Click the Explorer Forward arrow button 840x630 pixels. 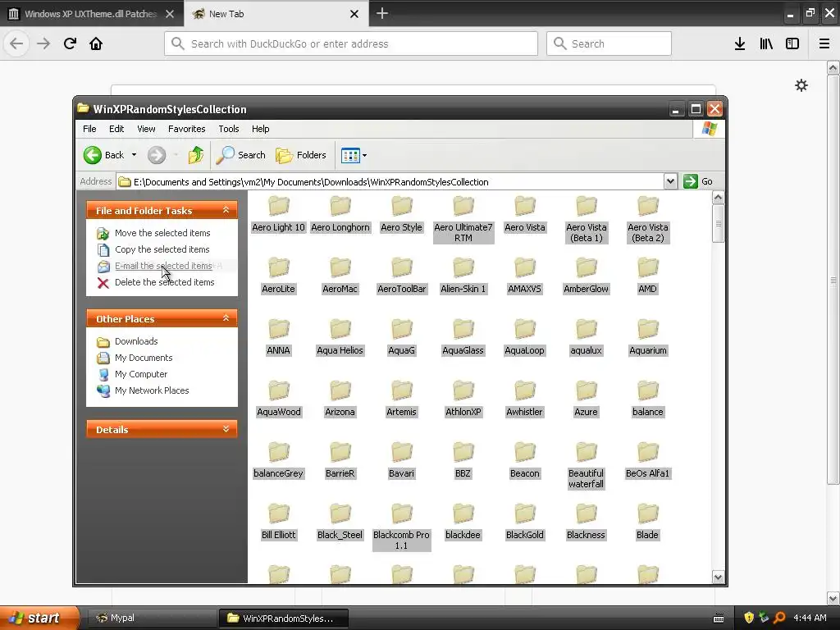(157, 155)
